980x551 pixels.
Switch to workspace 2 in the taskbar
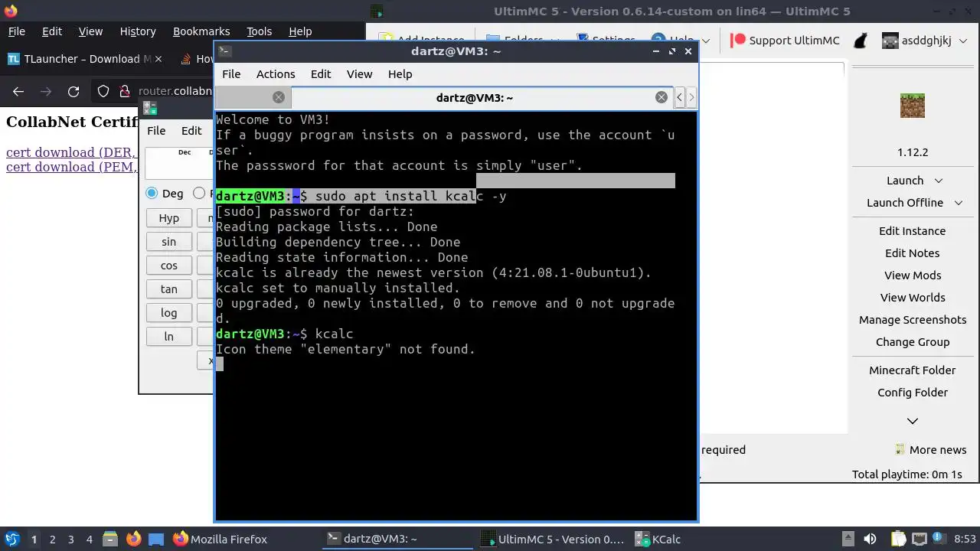click(x=53, y=539)
